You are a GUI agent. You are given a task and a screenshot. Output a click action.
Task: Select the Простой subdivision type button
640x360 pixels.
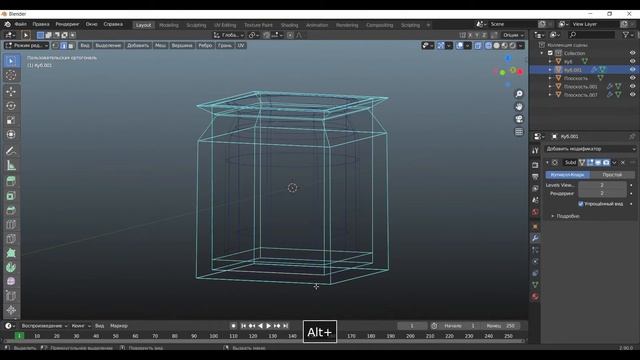click(x=612, y=175)
